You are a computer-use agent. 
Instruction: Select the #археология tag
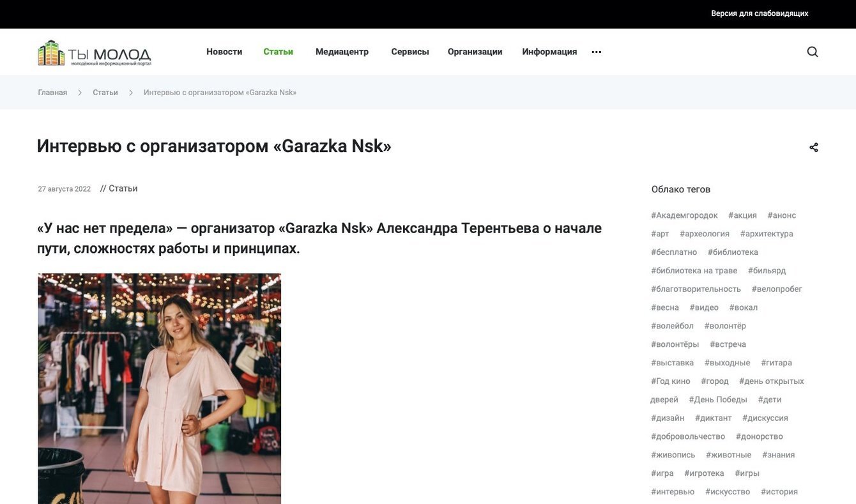tap(705, 234)
